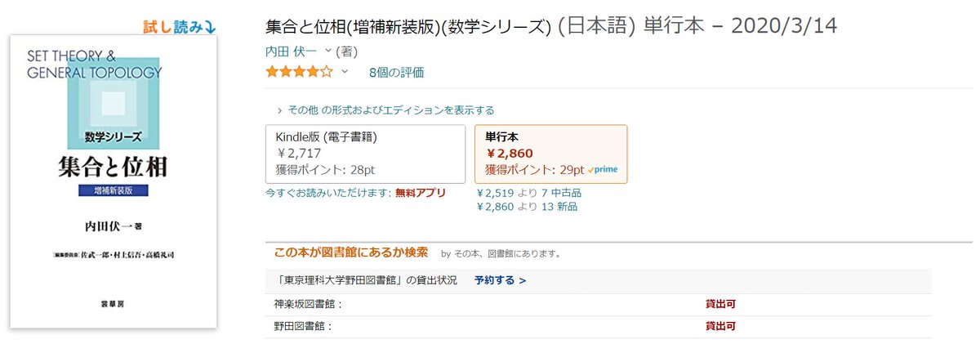
Task: Click the 無料アプリ link
Action: pyautogui.click(x=421, y=193)
